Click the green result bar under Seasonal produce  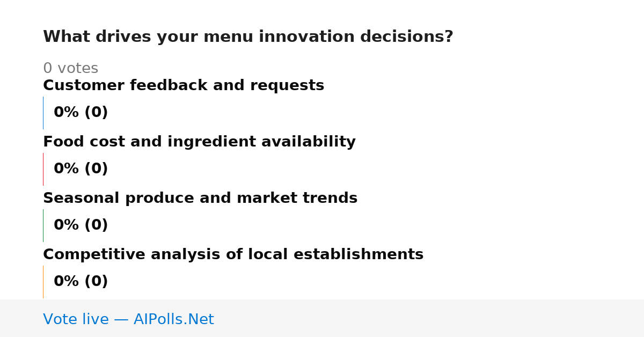(x=43, y=225)
